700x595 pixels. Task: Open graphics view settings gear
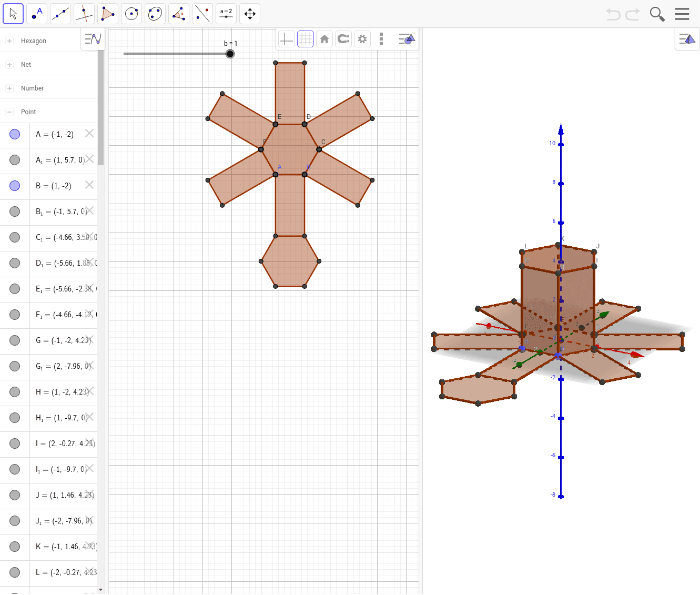tap(362, 39)
